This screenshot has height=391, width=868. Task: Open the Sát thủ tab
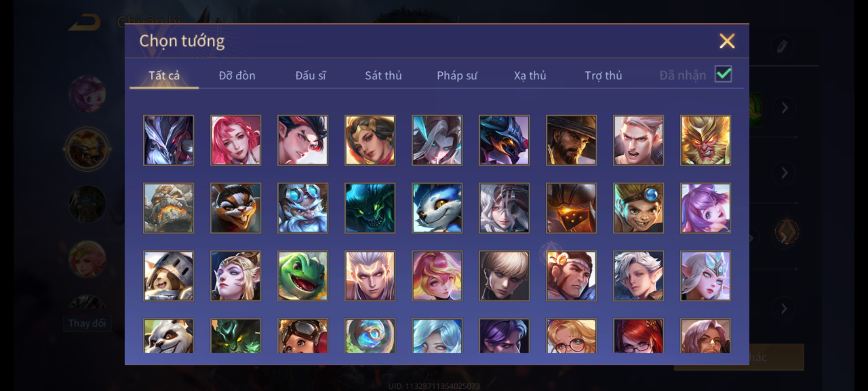383,75
